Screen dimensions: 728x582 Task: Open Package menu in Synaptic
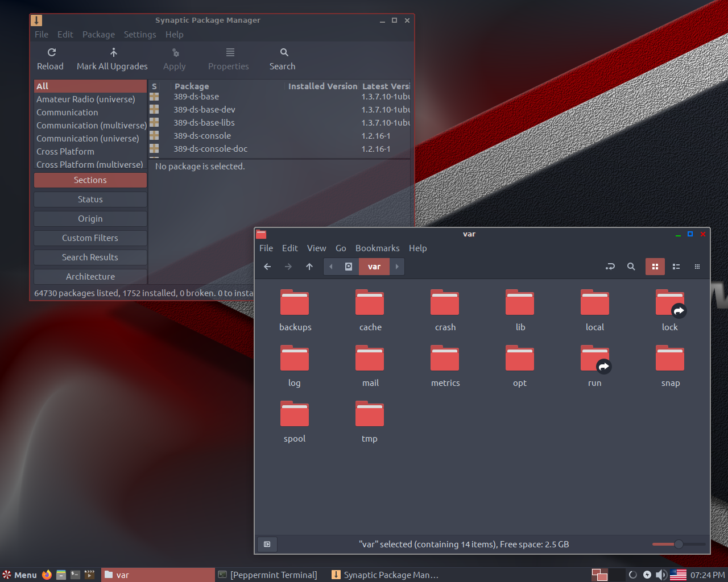[x=98, y=35]
